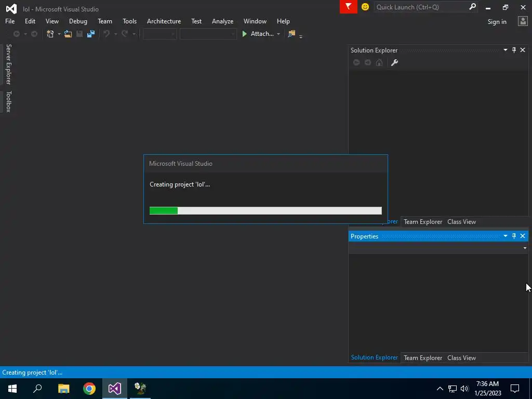Open the Team menu

click(105, 21)
